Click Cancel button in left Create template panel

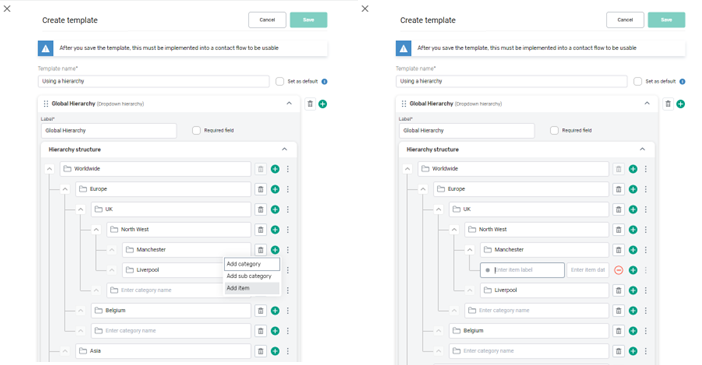click(267, 20)
